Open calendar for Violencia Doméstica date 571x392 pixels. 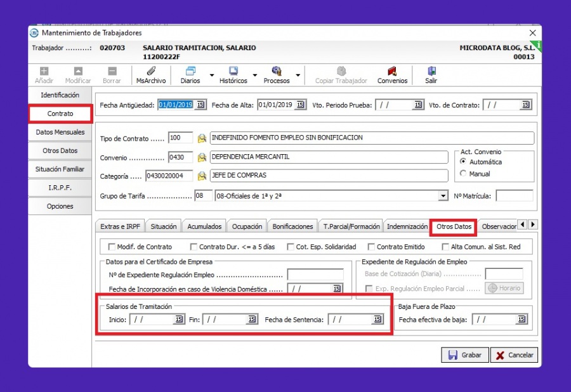[337, 289]
